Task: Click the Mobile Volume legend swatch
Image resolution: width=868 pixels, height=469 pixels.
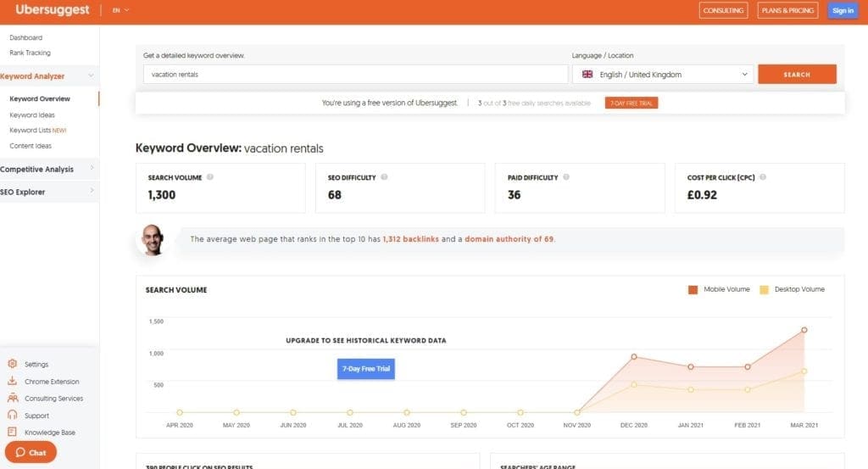Action: tap(693, 289)
